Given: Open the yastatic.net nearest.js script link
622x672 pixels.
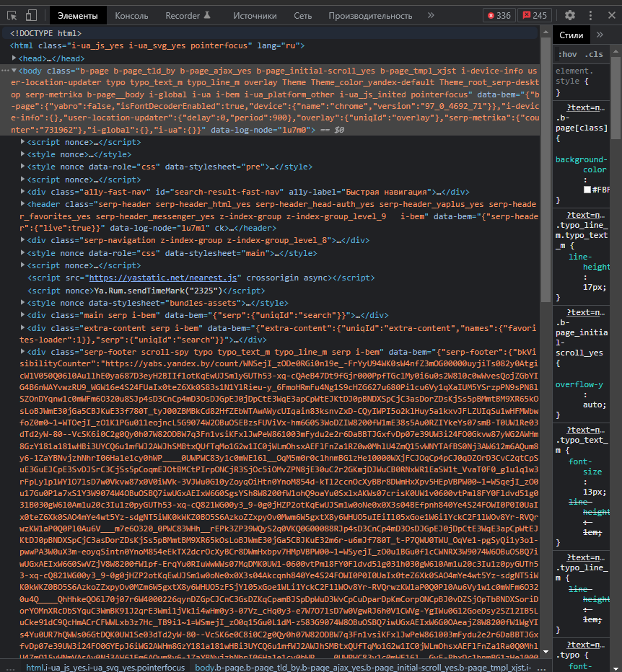Looking at the screenshot, I should tap(162, 278).
